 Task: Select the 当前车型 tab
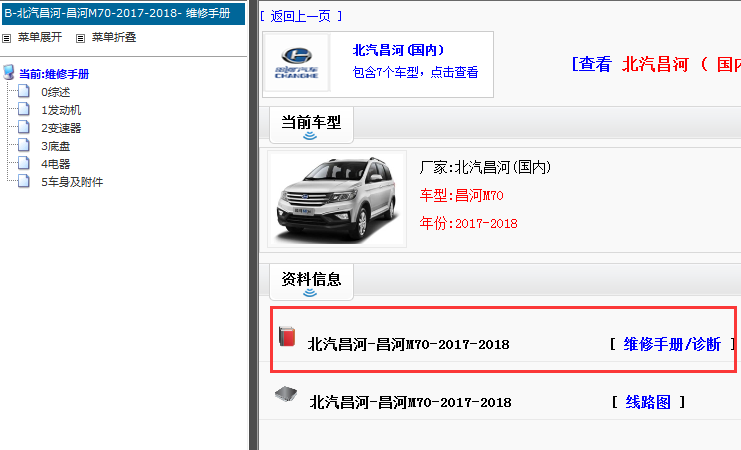pos(311,125)
